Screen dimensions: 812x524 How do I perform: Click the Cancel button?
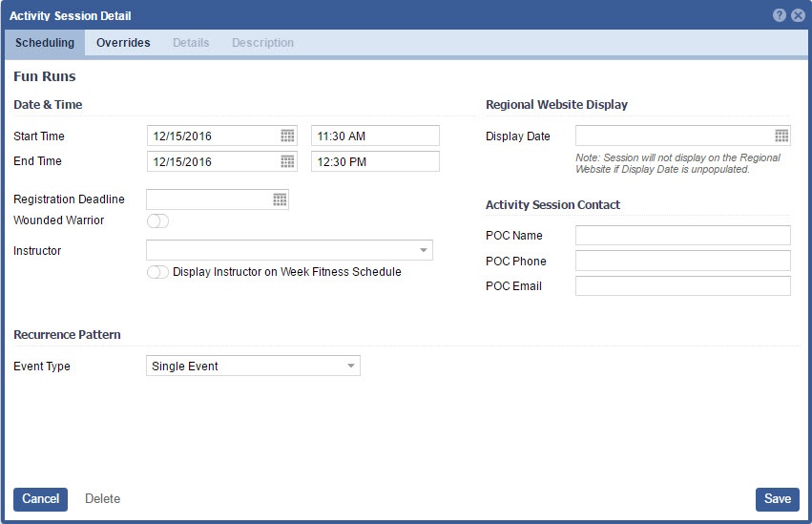point(40,499)
